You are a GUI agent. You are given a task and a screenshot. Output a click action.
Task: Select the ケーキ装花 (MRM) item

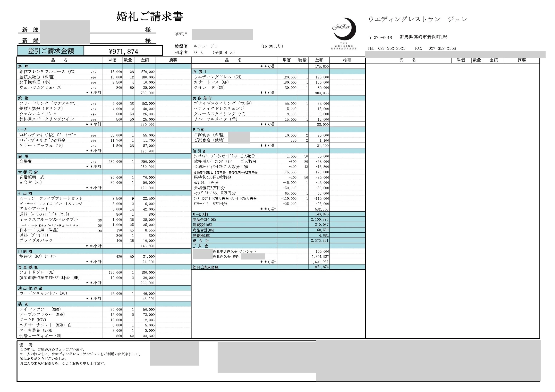tap(36, 330)
